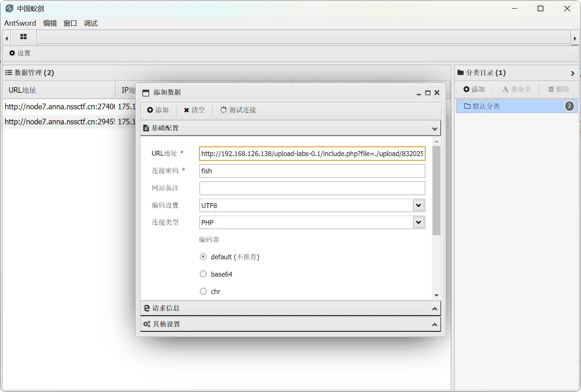Screen dimensions: 581x392
Task: Minimize the 添加数据 dialog
Action: 419,93
